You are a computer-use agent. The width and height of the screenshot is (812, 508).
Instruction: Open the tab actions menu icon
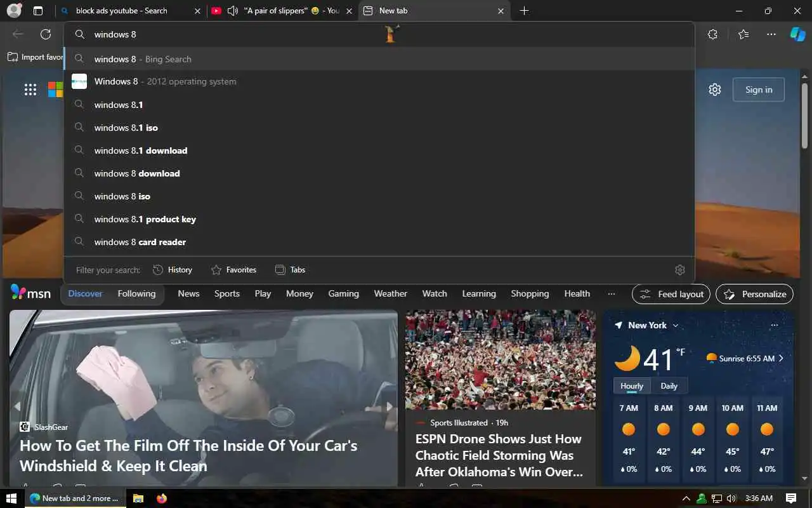tap(38, 11)
